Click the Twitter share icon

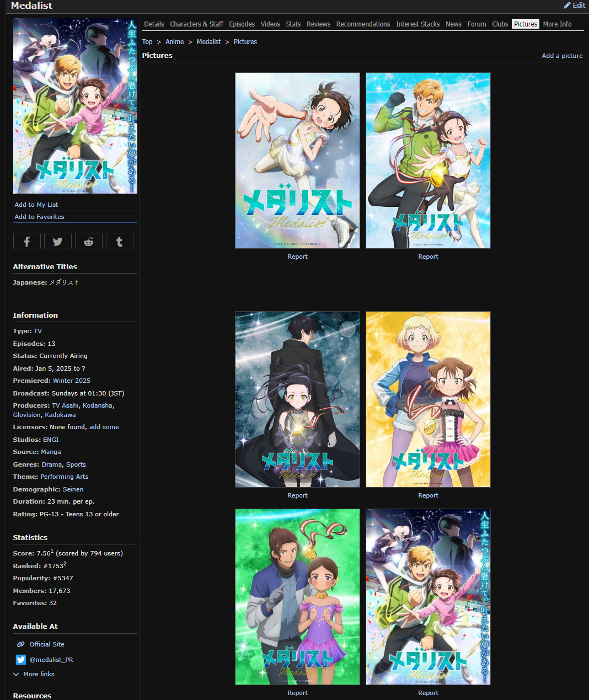57,242
